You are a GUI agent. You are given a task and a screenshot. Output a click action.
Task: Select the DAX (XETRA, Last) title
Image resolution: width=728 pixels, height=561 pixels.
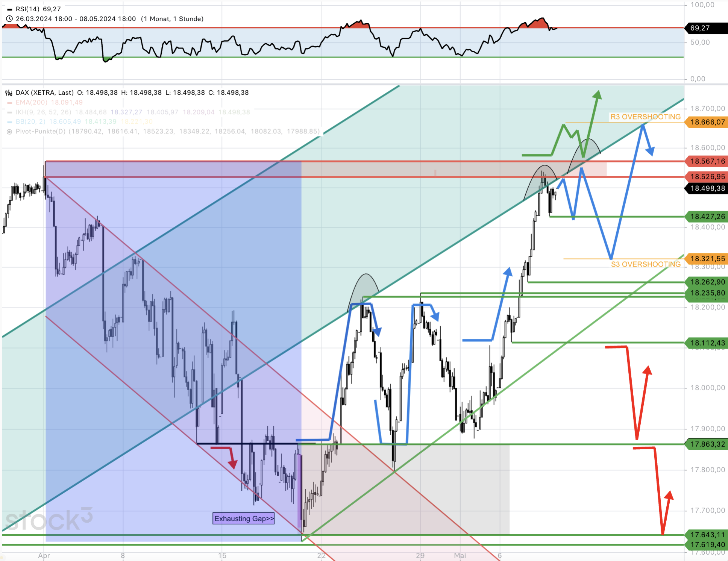click(x=45, y=92)
